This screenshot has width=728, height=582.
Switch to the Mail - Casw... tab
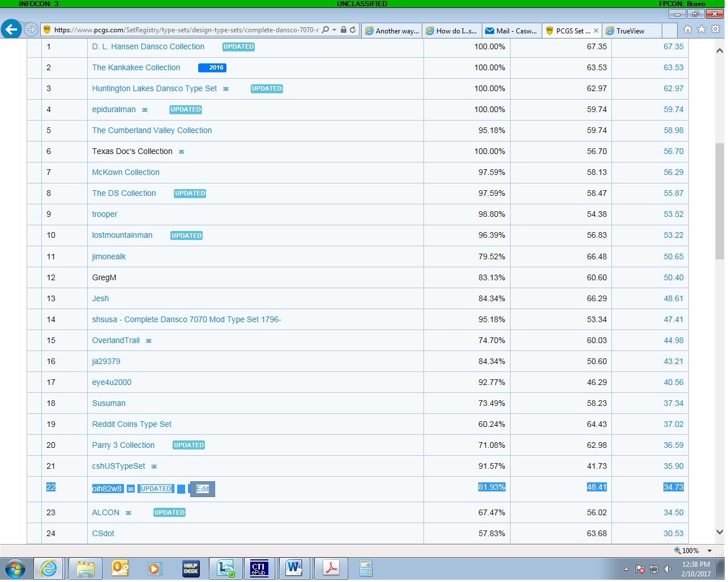point(512,31)
